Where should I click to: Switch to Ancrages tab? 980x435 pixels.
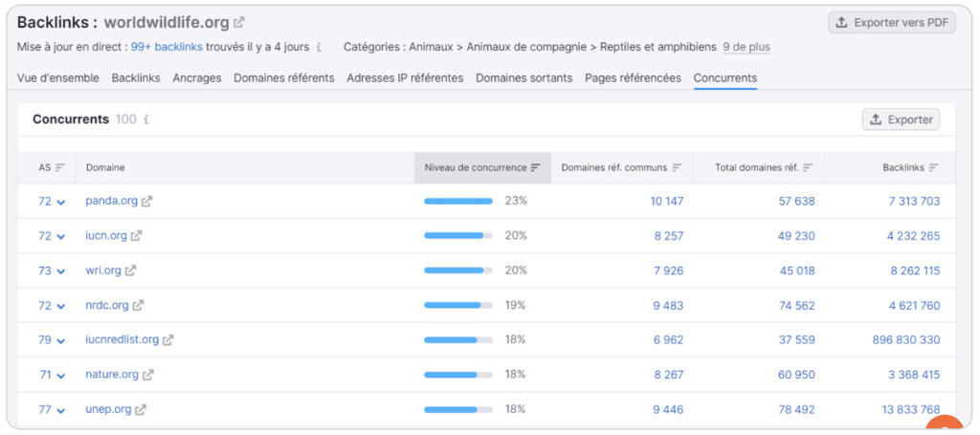pyautogui.click(x=197, y=78)
